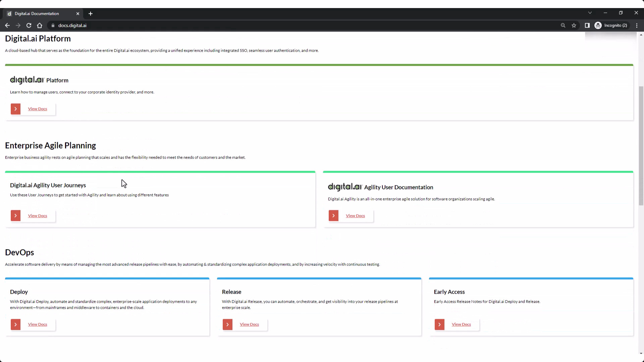Click red arrow button in Early Access card
Viewport: 644px width, 362px height.
(x=439, y=324)
